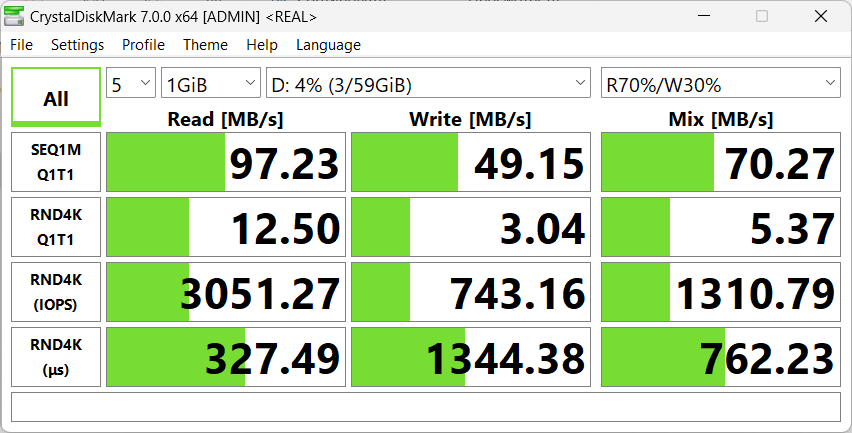Expand the 1GiB test size dropdown
The width and height of the screenshot is (852, 433).
[x=211, y=83]
